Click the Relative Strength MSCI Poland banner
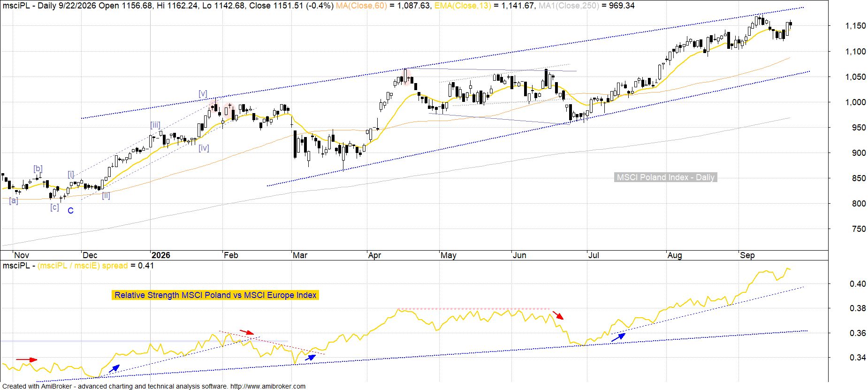 (x=215, y=295)
